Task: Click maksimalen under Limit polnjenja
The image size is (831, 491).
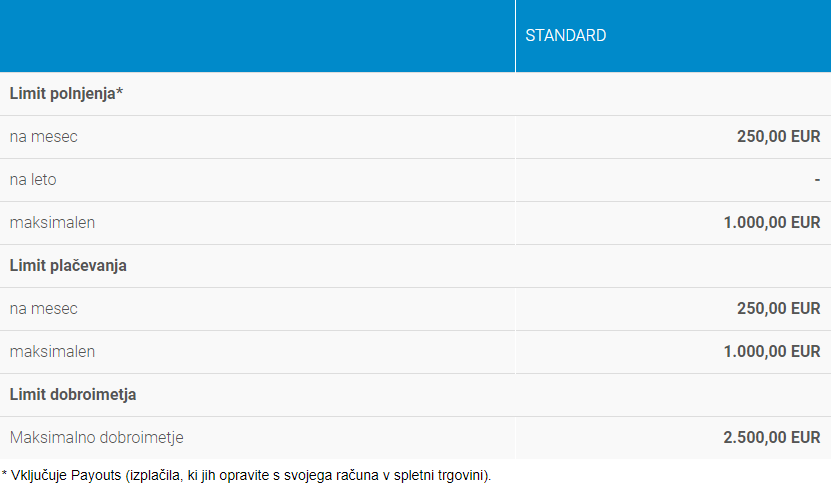Action: pyautogui.click(x=52, y=223)
